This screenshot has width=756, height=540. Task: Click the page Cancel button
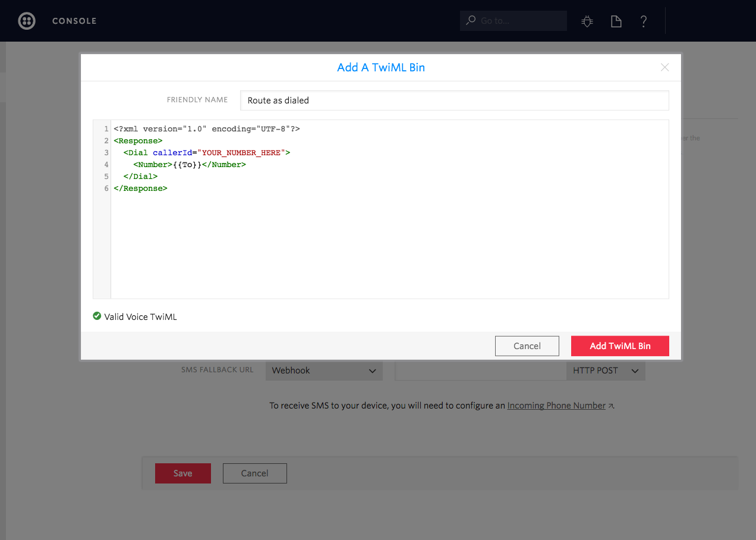point(255,473)
